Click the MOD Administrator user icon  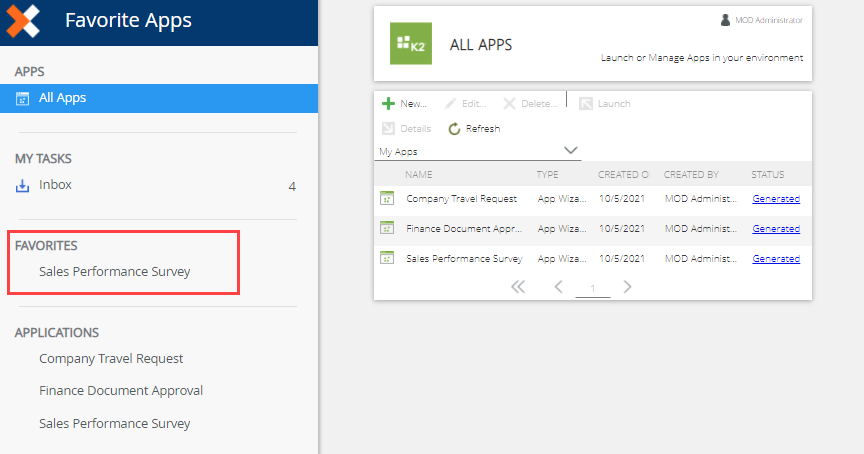(x=725, y=20)
